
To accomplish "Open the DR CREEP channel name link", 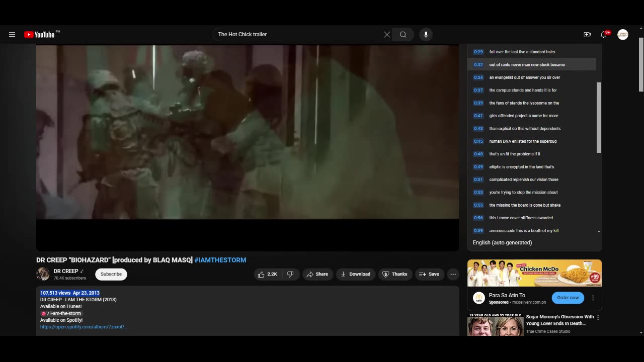I will click(x=66, y=271).
